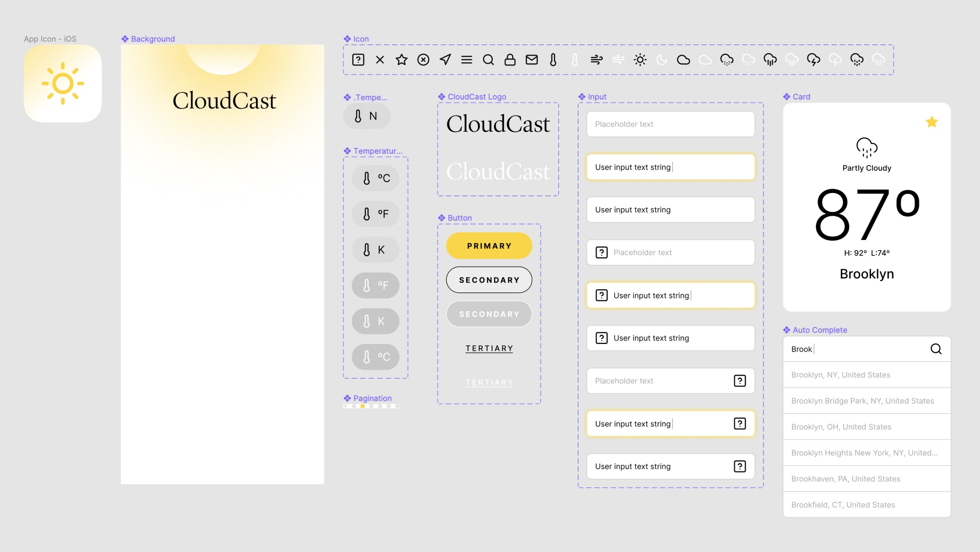Toggle the dark-text K temperature pill

tap(376, 250)
